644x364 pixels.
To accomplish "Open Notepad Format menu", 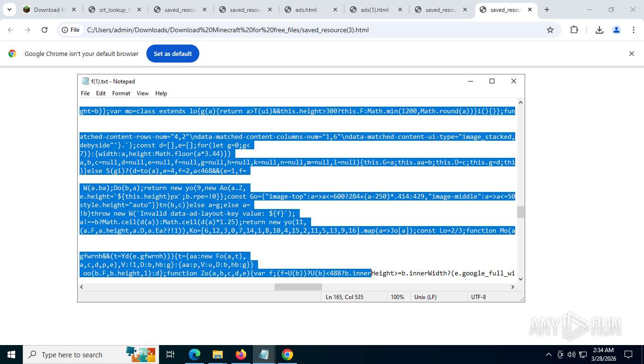I will 121,93.
